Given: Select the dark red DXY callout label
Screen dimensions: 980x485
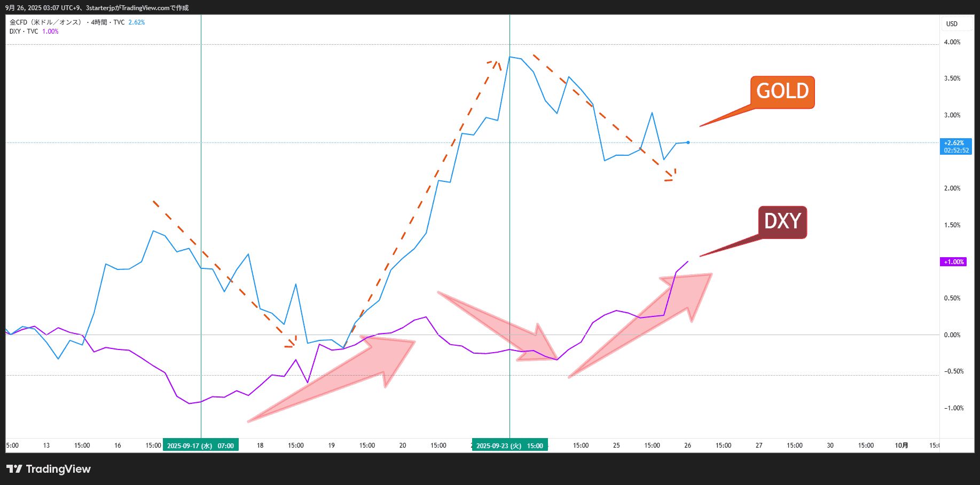Looking at the screenshot, I should (x=782, y=221).
